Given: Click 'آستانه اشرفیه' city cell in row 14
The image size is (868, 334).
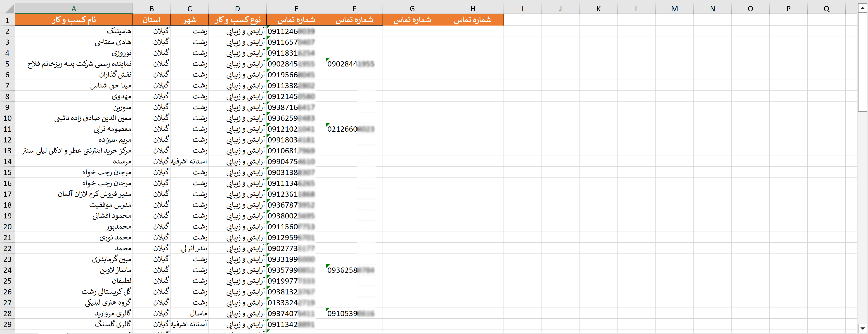Looking at the screenshot, I should (x=190, y=161).
